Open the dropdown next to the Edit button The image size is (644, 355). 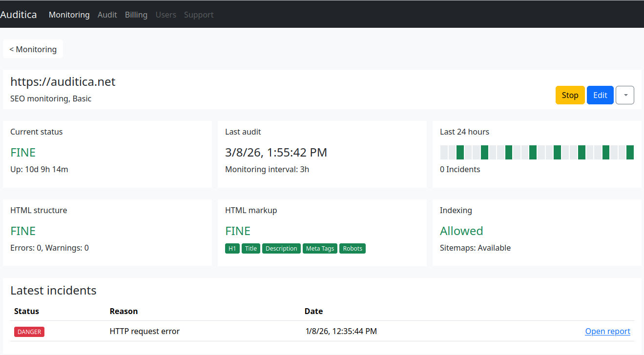coord(625,95)
